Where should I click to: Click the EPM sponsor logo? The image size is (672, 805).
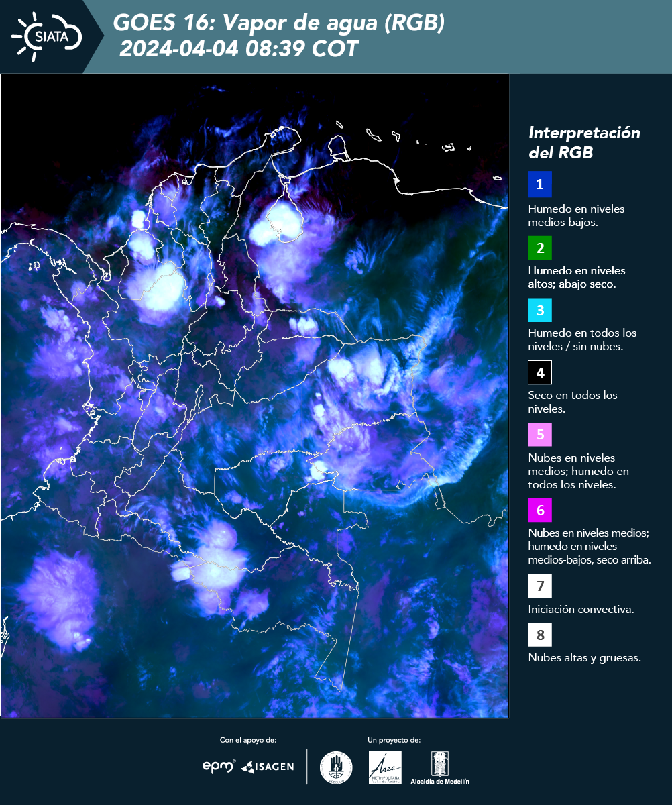click(219, 766)
